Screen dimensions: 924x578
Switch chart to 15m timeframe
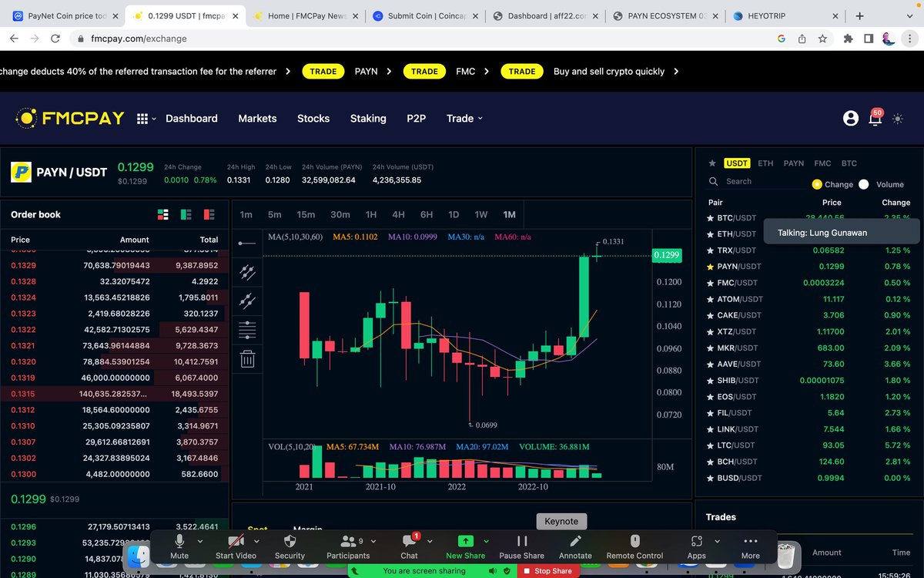[306, 214]
